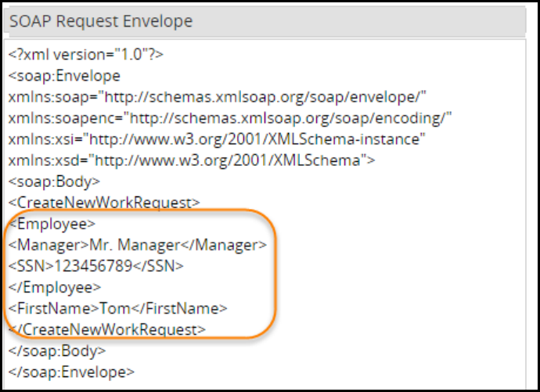Click the closing Employee tag
540x392 pixels.
55,288
